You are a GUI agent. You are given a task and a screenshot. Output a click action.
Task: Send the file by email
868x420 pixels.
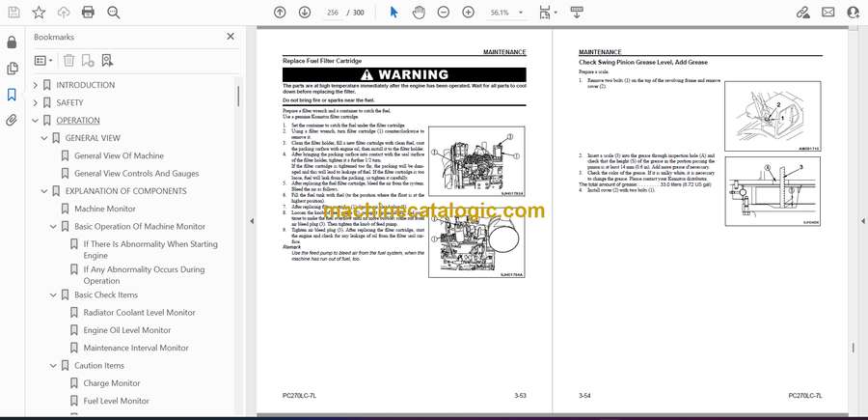tap(828, 13)
